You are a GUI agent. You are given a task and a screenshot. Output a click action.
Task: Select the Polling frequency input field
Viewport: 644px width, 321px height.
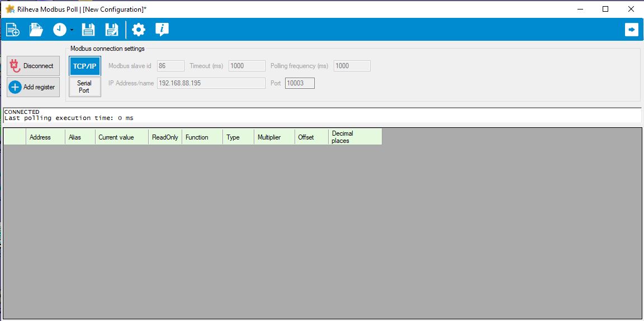point(352,66)
